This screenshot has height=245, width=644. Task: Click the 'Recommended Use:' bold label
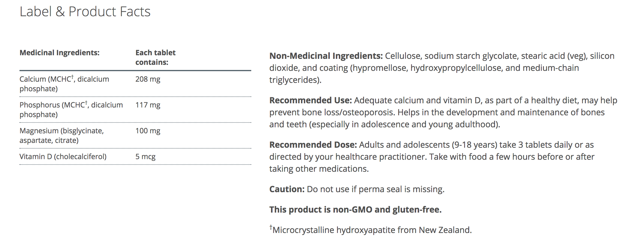[310, 101]
